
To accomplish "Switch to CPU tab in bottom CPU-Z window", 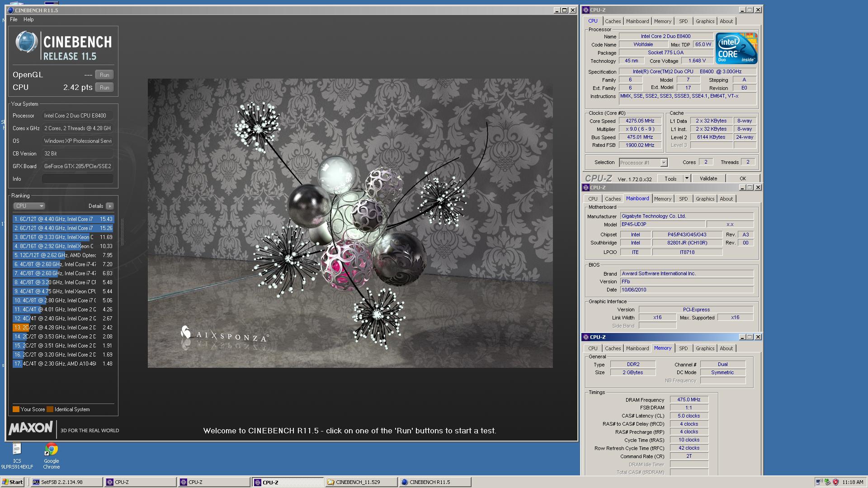I will [593, 348].
